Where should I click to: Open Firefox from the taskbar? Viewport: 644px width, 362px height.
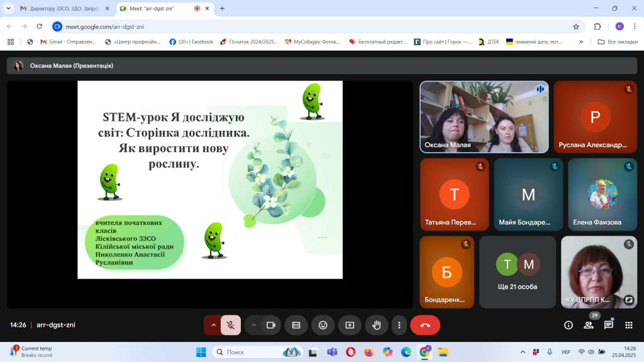[369, 352]
